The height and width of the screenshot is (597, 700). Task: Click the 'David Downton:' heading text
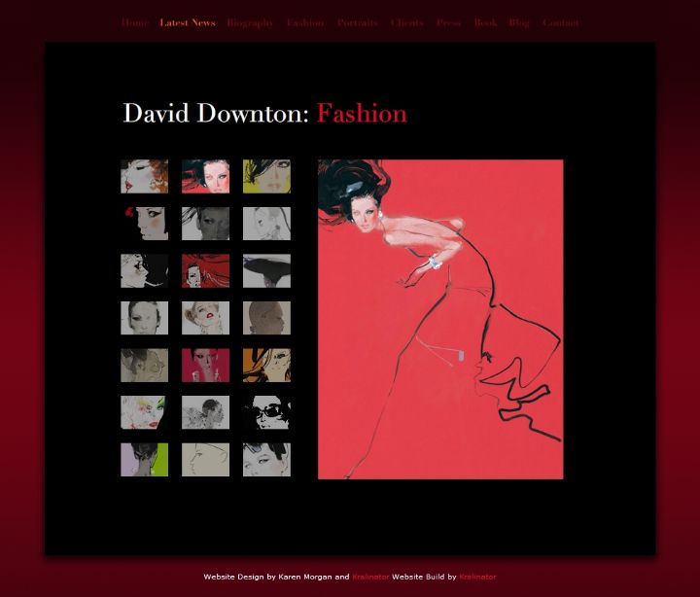click(216, 113)
